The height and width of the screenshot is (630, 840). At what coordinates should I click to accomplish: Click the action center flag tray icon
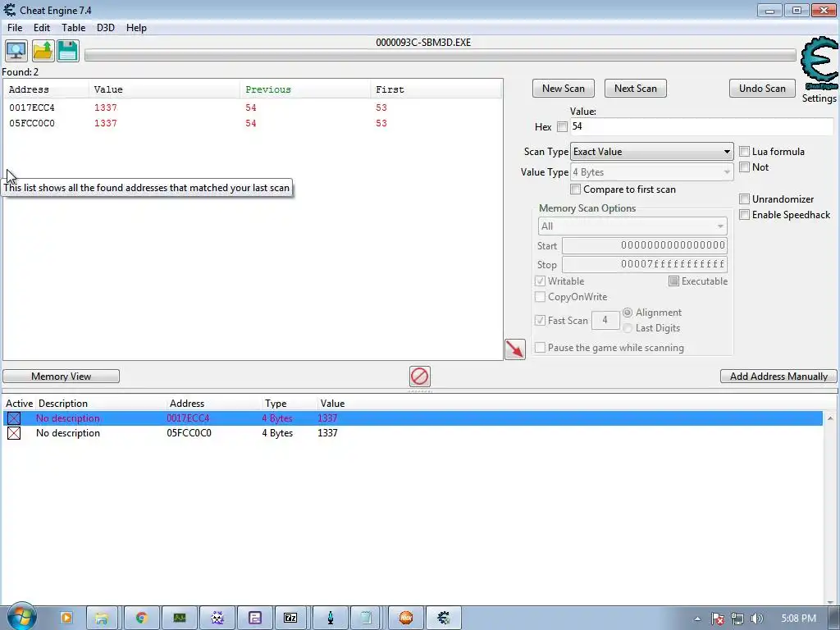(x=717, y=619)
